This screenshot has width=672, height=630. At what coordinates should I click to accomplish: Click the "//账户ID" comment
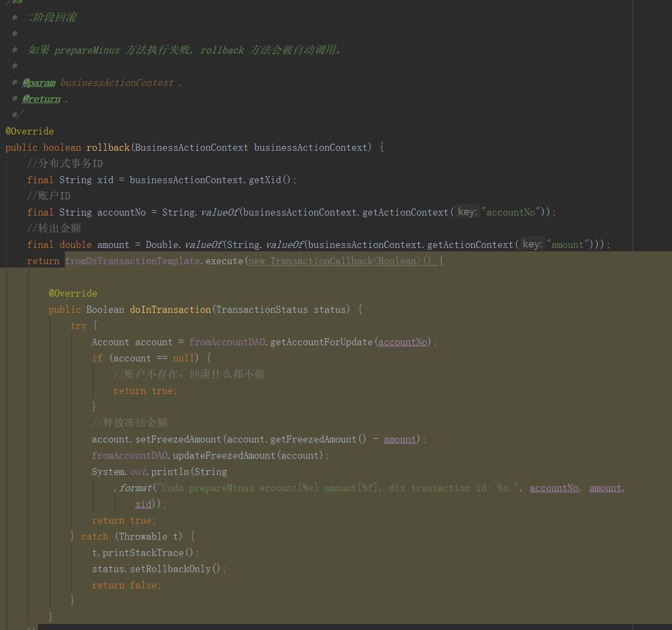[49, 196]
